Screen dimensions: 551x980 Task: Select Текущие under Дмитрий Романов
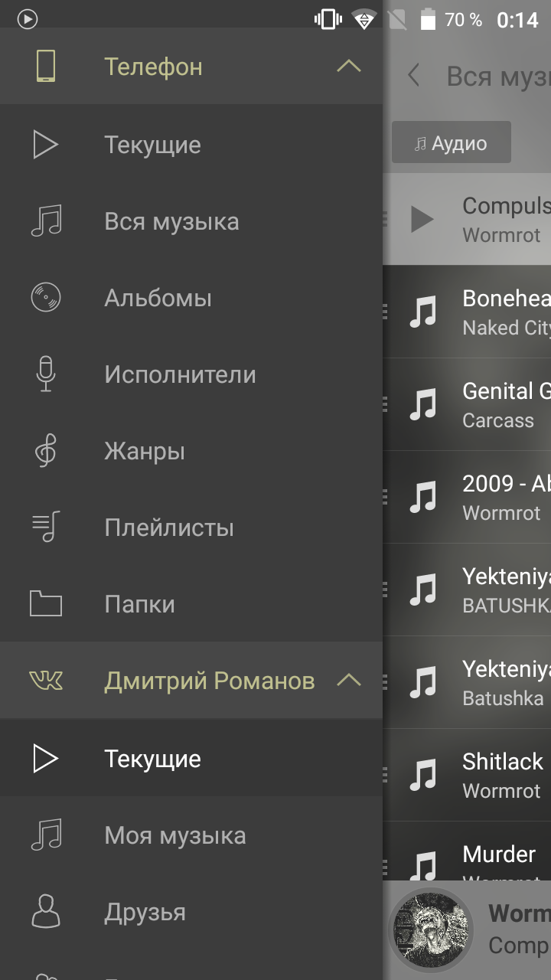(191, 759)
